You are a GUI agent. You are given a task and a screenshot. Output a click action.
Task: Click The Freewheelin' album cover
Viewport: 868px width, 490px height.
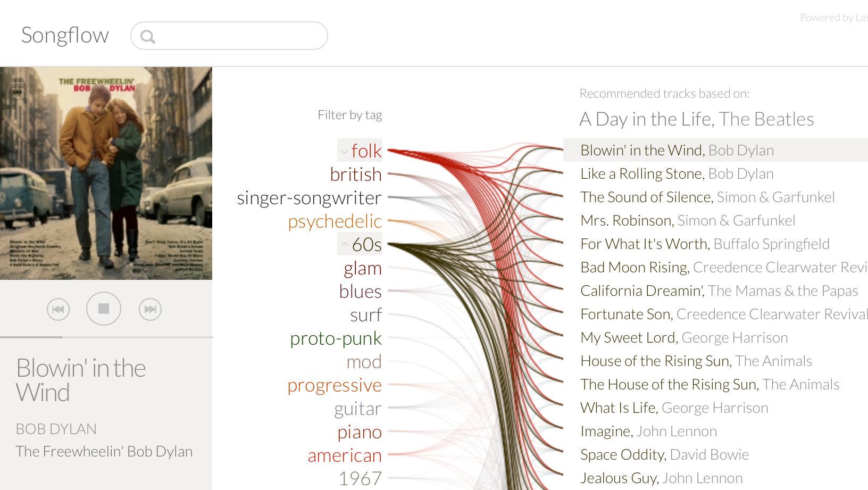click(106, 173)
